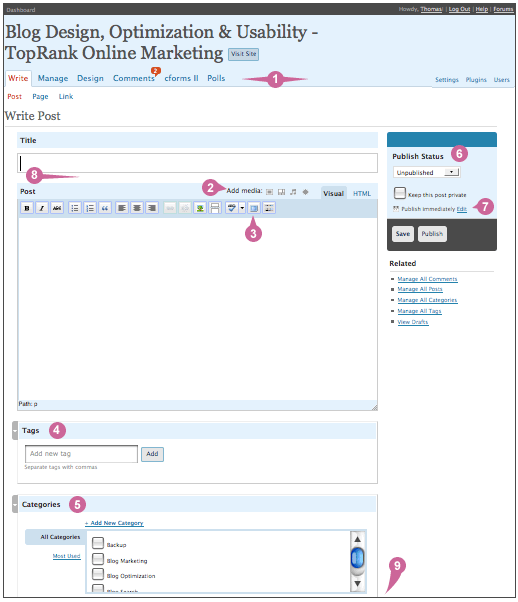Switch editor to Visual mode
Image resolution: width=518 pixels, height=602 pixels.
click(x=333, y=194)
